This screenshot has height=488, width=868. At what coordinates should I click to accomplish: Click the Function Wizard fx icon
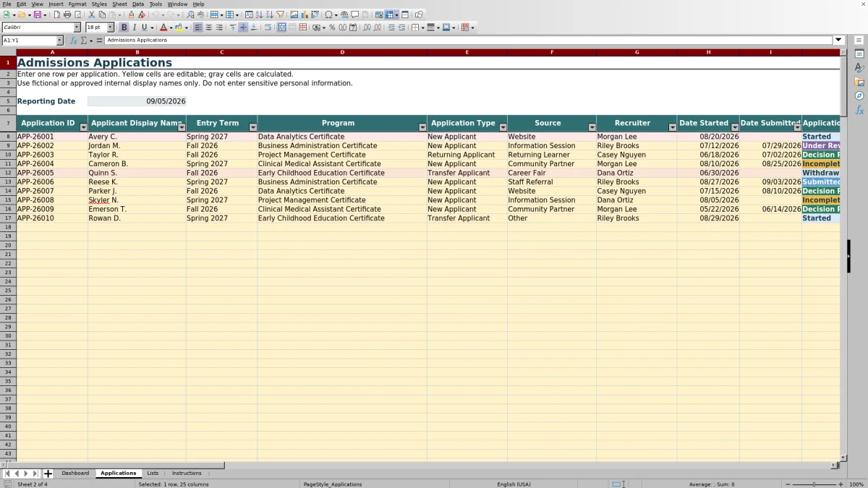74,40
